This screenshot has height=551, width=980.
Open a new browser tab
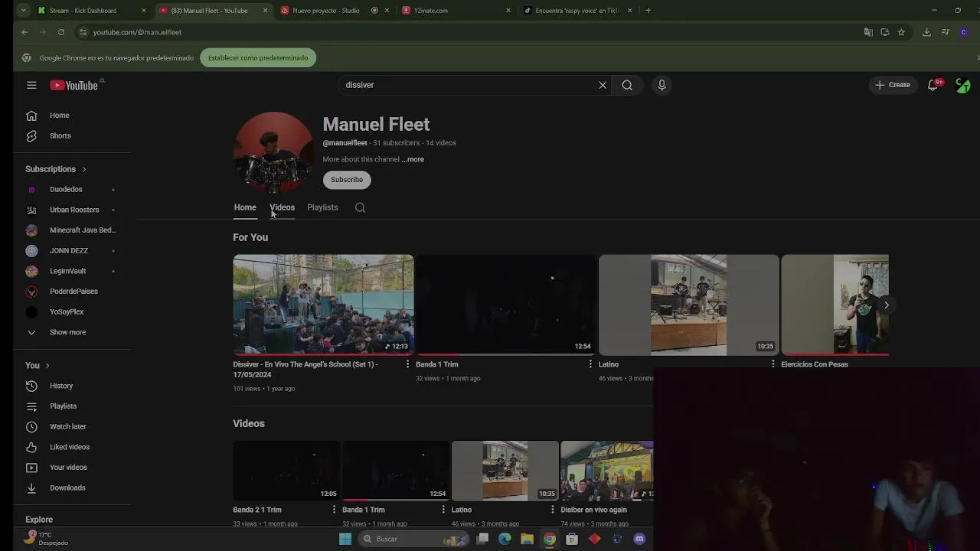click(648, 11)
